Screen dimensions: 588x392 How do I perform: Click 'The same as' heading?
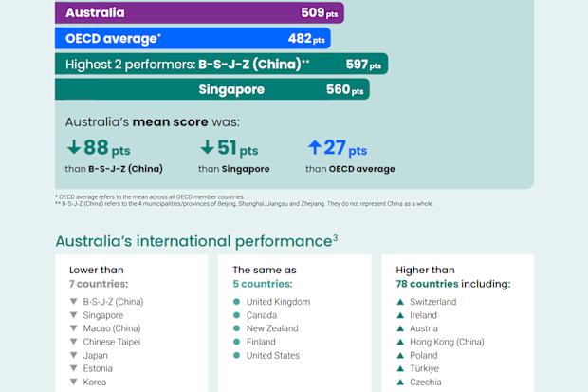click(265, 270)
